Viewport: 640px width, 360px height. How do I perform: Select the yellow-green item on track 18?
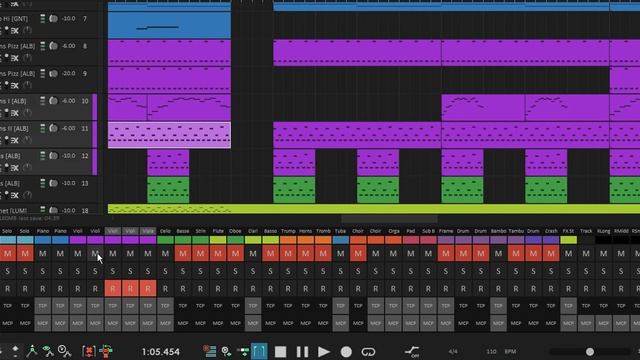374,209
